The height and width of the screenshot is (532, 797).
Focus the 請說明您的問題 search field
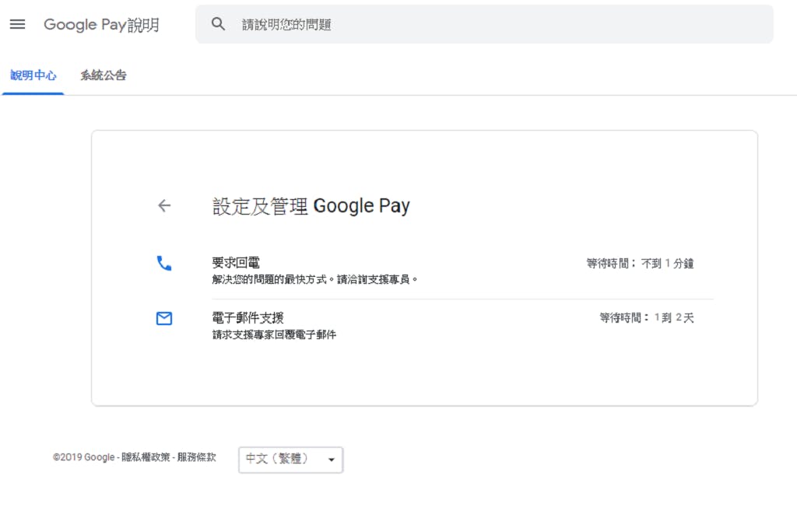[484, 24]
